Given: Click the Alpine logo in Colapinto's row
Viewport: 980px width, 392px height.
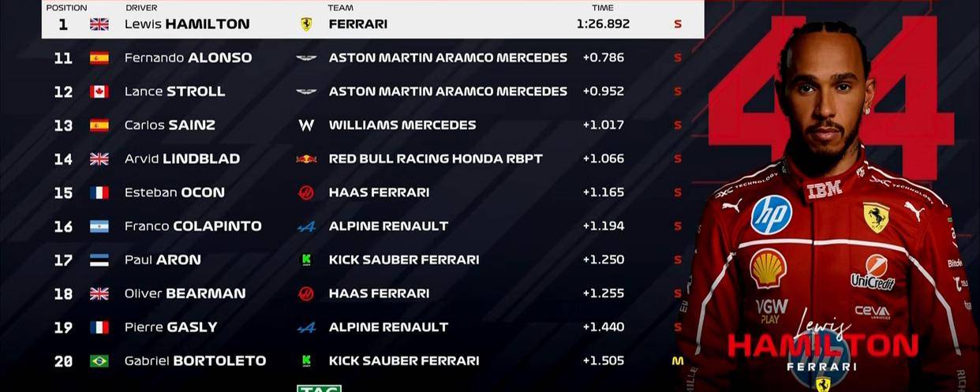Looking at the screenshot, I should pos(306,226).
